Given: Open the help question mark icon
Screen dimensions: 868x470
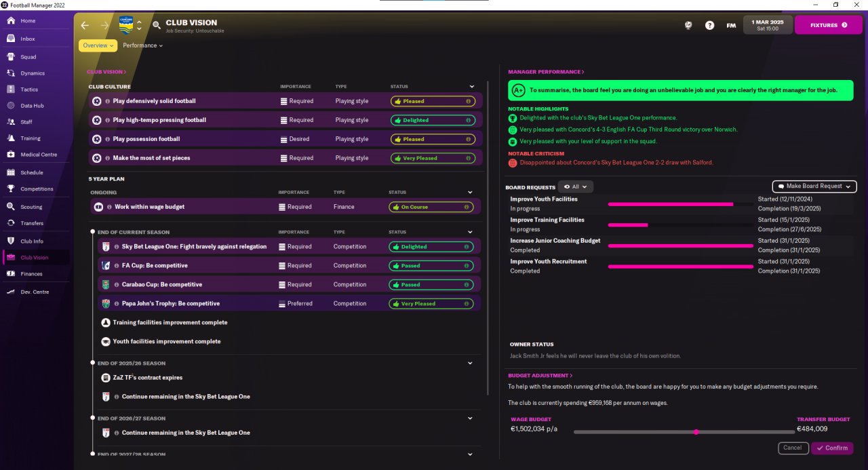Looking at the screenshot, I should pos(709,25).
